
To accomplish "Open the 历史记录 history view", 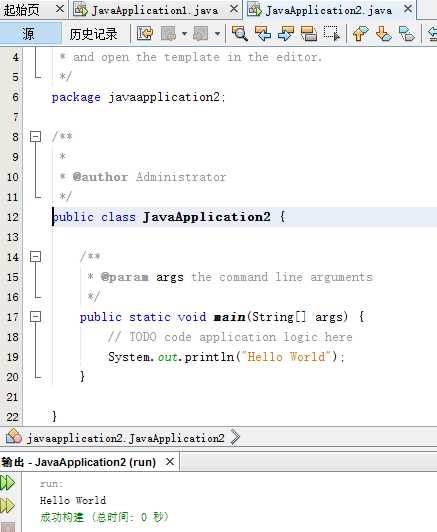I will tap(93, 34).
